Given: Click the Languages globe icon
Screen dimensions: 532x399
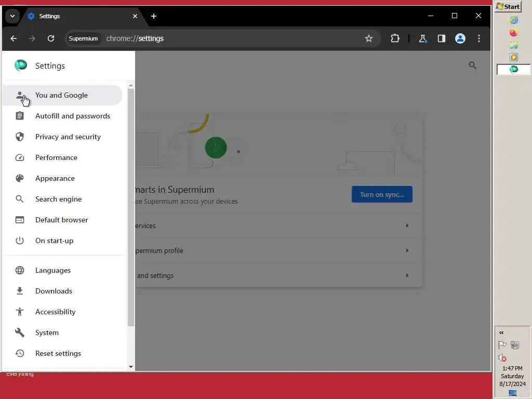Looking at the screenshot, I should point(20,270).
